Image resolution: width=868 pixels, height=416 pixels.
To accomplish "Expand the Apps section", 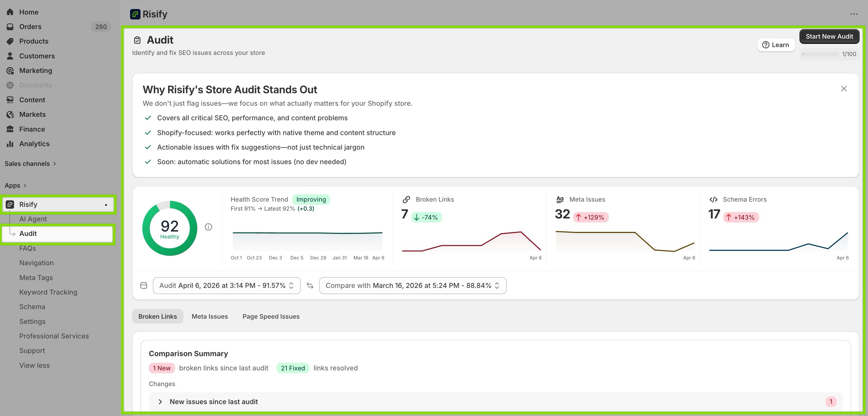I will point(15,185).
